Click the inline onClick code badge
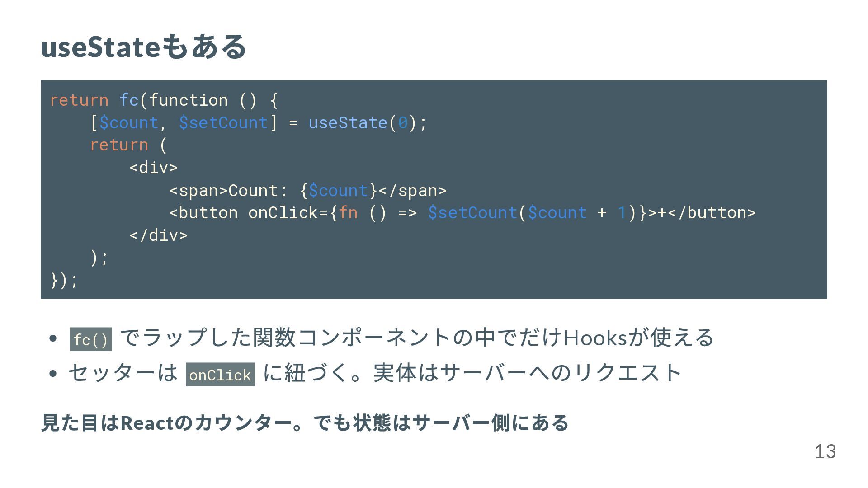The image size is (868, 488). [x=220, y=375]
